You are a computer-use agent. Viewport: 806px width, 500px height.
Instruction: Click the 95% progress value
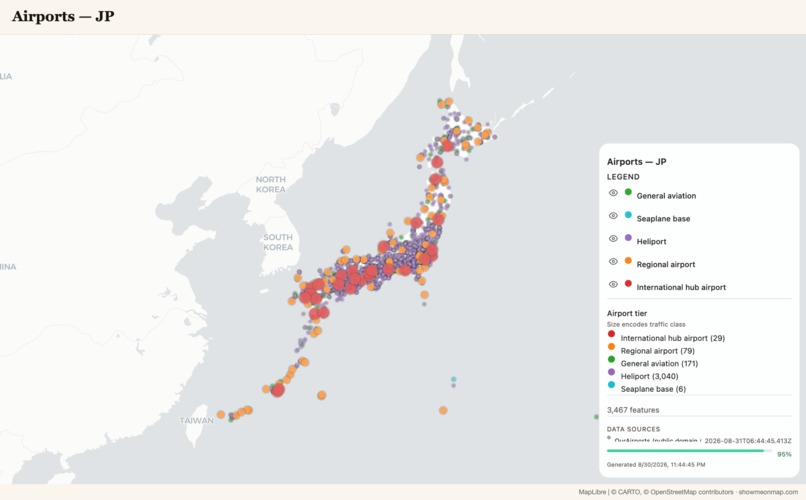(784, 454)
